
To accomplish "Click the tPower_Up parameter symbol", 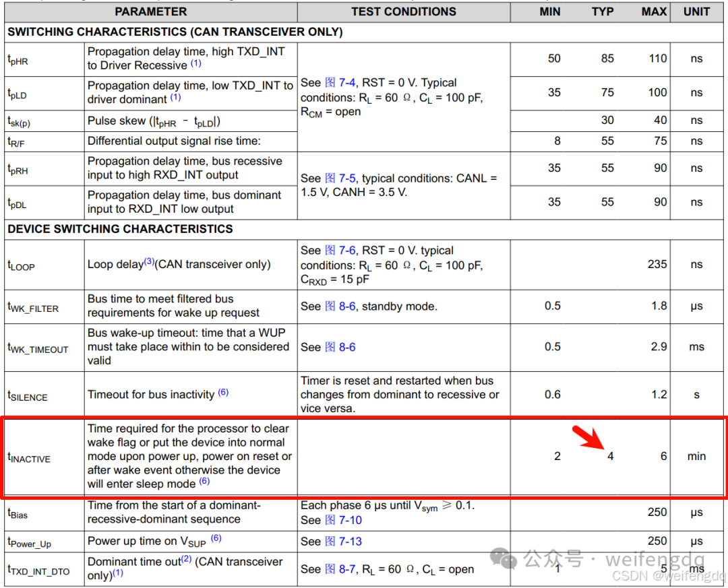I will click(x=29, y=542).
